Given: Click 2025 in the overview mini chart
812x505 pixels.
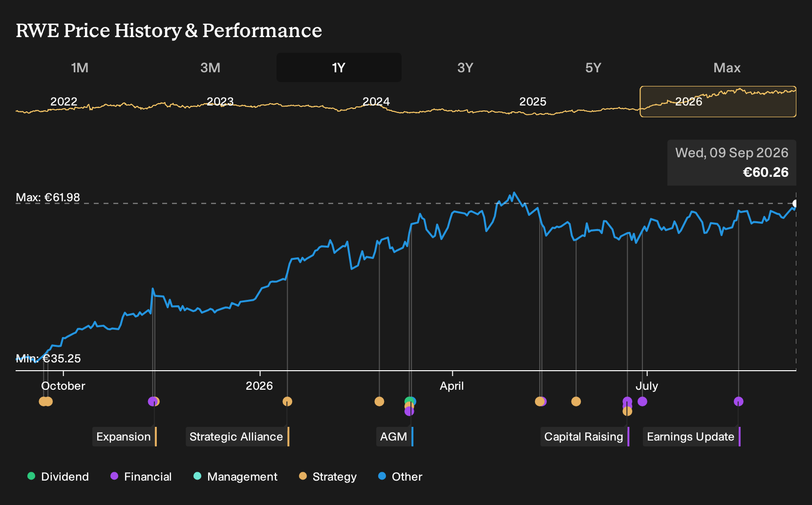Looking at the screenshot, I should (533, 102).
